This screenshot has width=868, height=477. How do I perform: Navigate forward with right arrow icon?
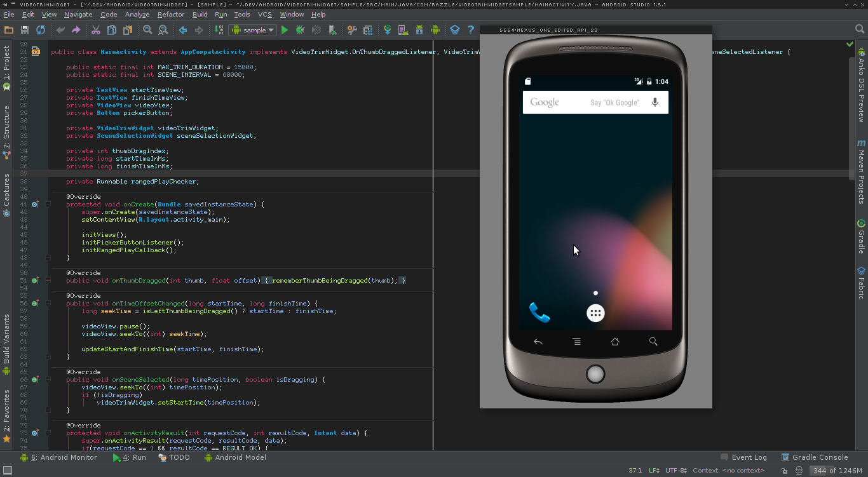(199, 30)
